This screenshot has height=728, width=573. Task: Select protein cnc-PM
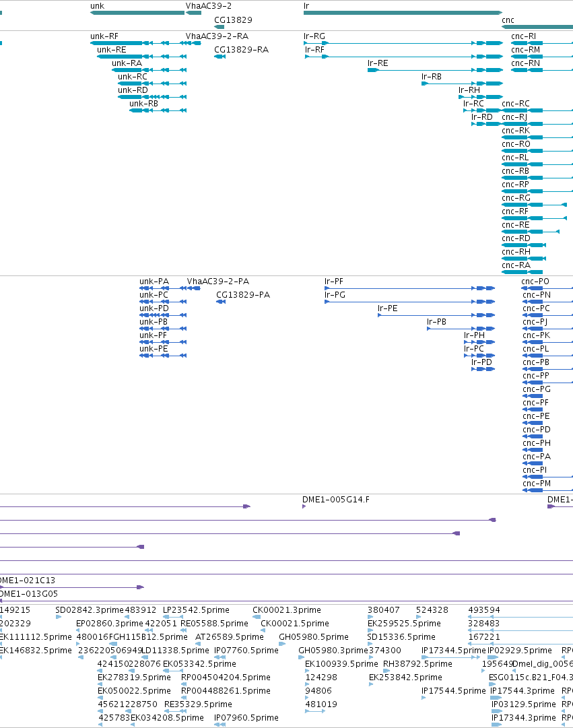(537, 484)
